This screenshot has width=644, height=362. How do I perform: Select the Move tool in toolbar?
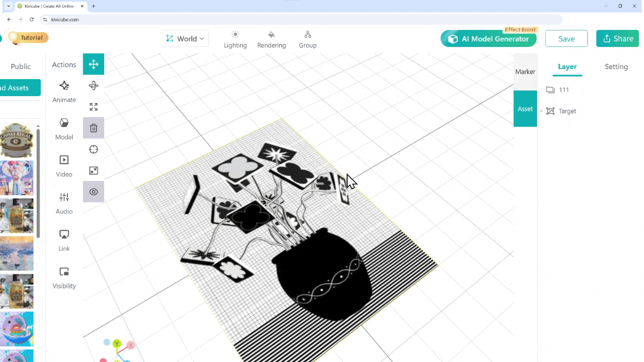tap(93, 64)
